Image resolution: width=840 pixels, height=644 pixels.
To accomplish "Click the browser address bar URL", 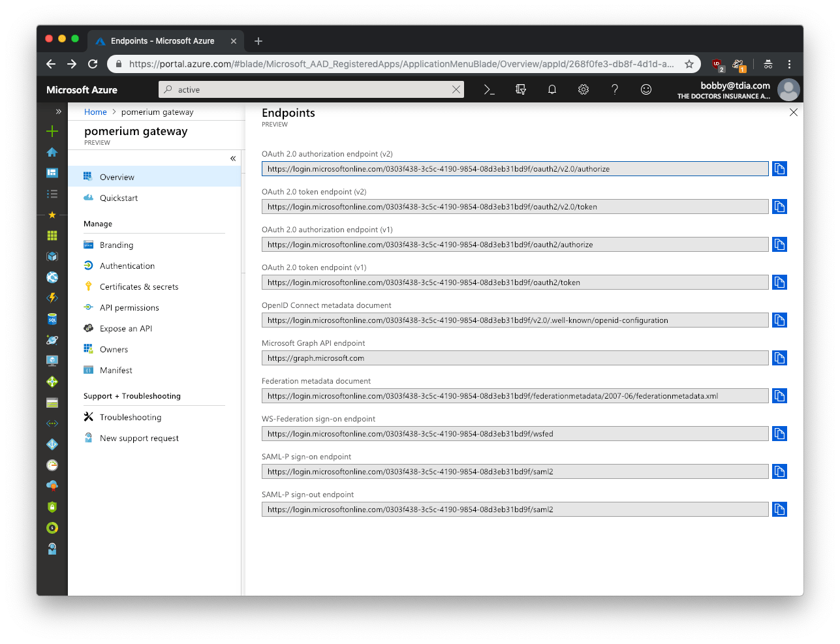I will click(x=401, y=64).
